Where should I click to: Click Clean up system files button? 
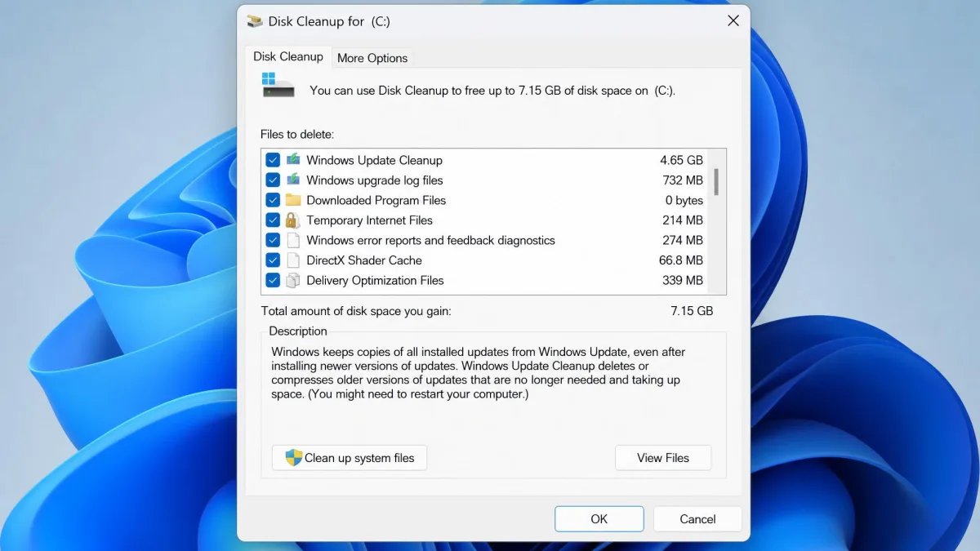(x=350, y=458)
